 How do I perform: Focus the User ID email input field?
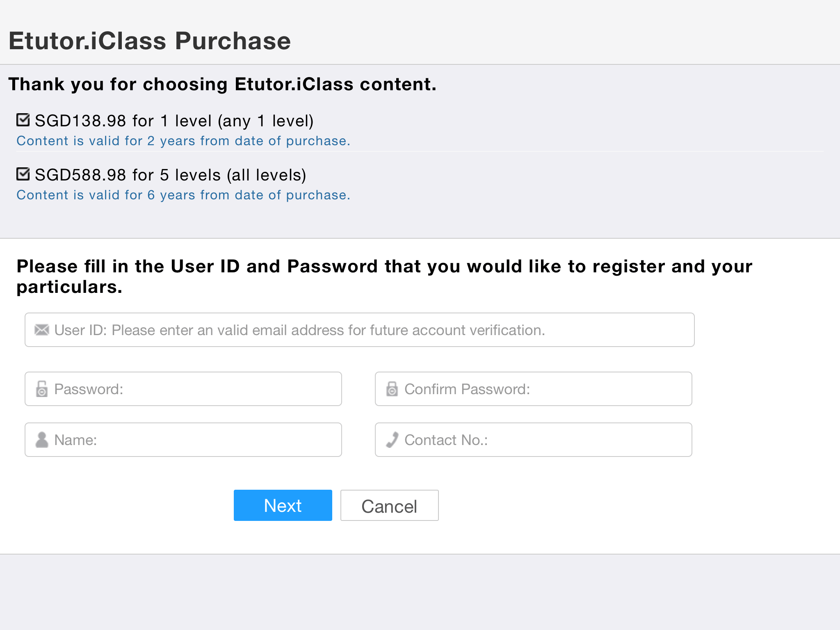(360, 330)
